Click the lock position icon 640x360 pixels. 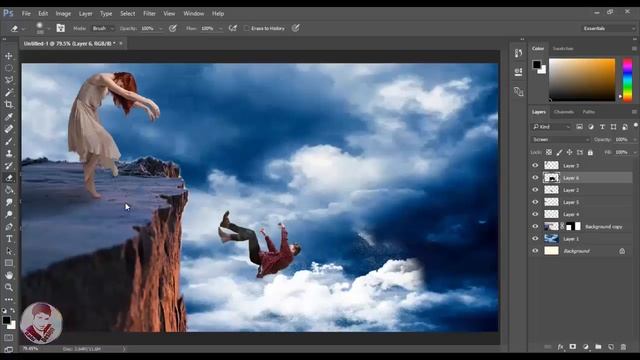(569, 152)
